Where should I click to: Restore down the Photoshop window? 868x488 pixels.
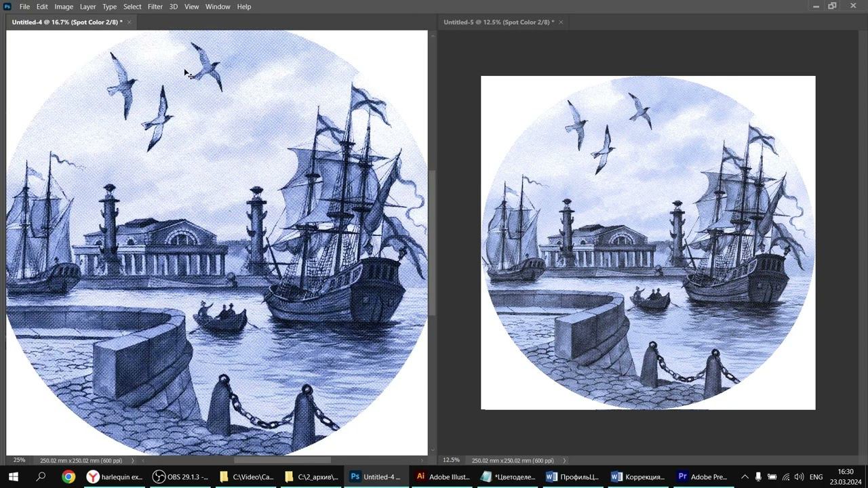coord(833,6)
